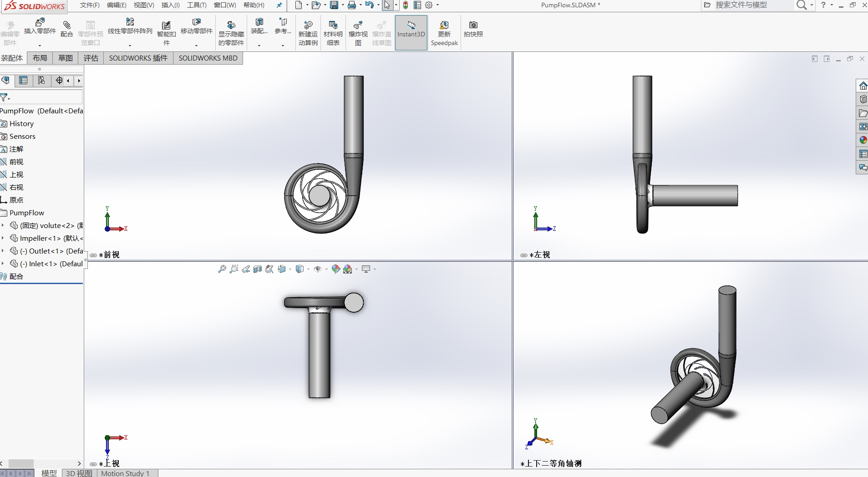The width and height of the screenshot is (868, 477).
Task: Switch to SOLIDWORKS MBD tab
Action: 208,58
